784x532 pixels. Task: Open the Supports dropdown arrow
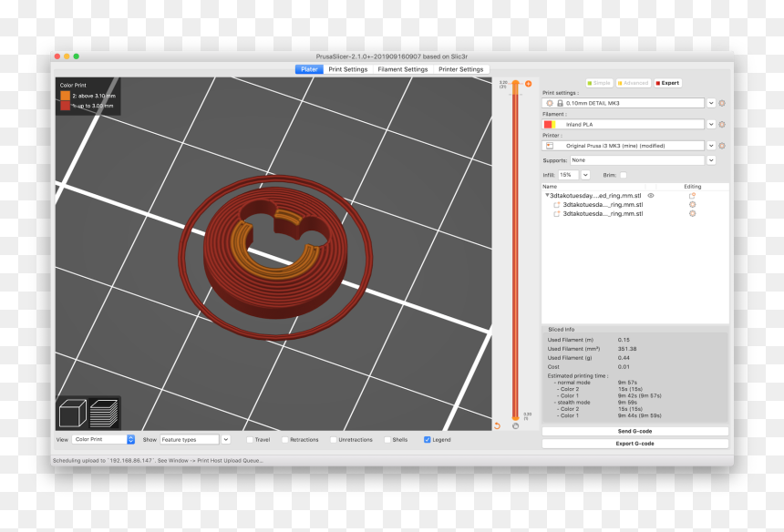(x=711, y=160)
